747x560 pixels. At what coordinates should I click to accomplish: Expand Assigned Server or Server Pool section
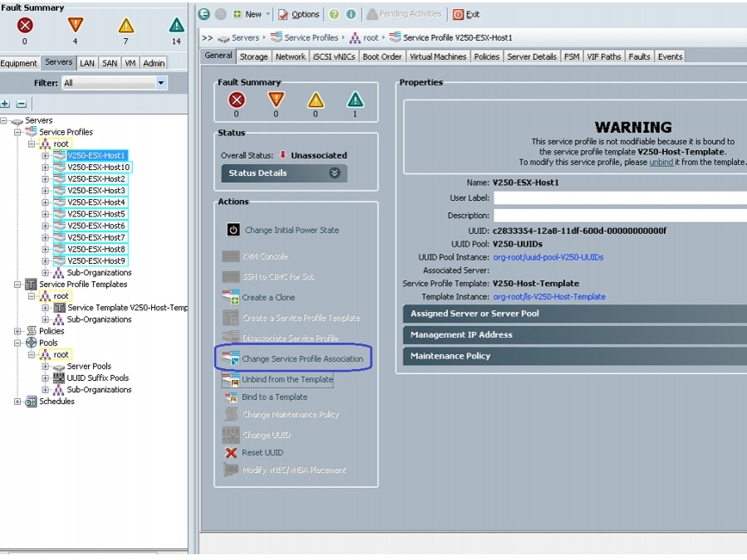point(574,314)
